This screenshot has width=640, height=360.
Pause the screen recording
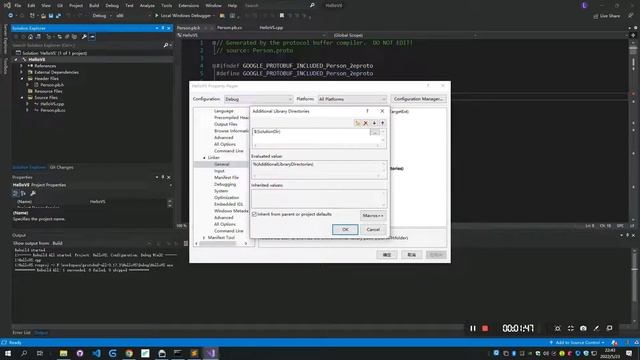tap(473, 328)
